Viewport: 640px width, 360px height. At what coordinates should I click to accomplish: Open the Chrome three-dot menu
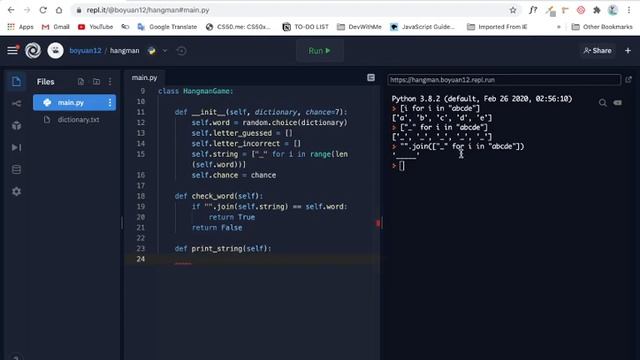(x=629, y=10)
